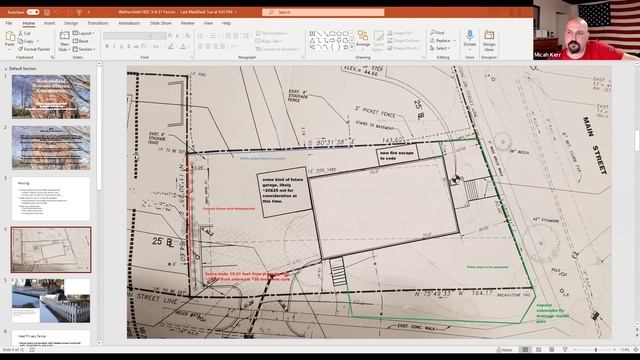Toggle the AutoSave switch
This screenshot has width=640, height=360.
(x=33, y=12)
